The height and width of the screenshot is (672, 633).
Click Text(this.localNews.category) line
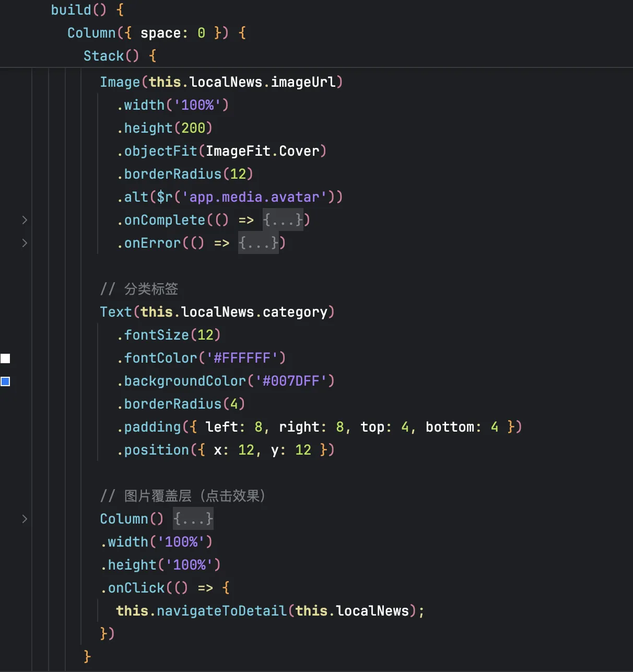(217, 312)
